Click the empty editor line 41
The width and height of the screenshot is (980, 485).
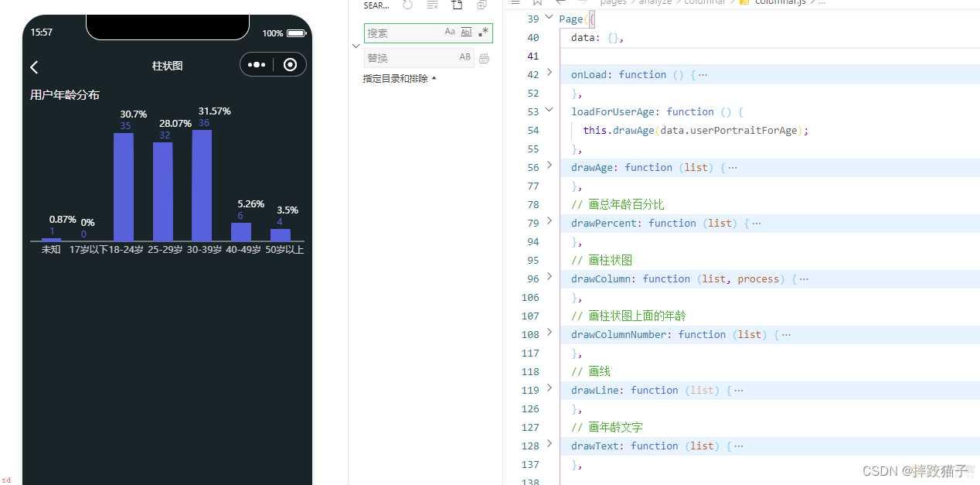pos(769,56)
